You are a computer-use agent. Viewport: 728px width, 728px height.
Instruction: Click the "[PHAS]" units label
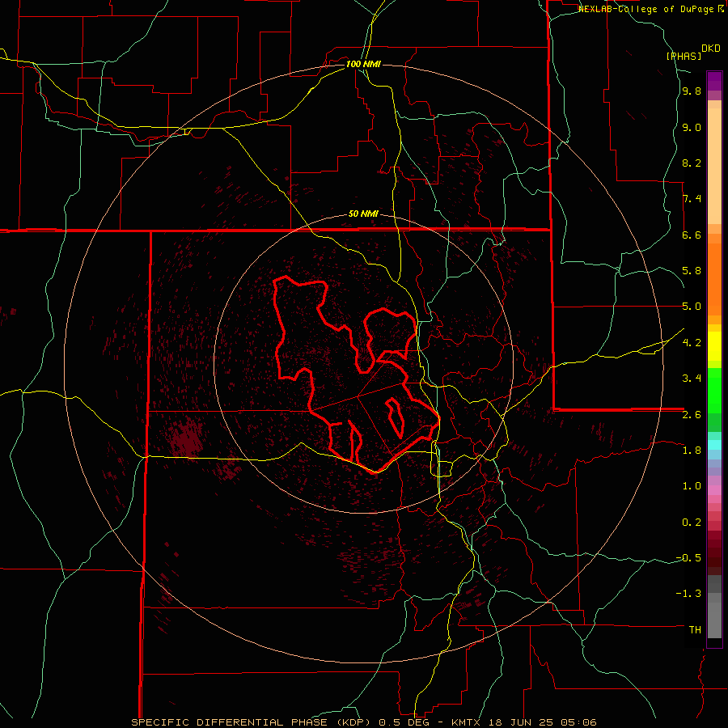click(684, 56)
